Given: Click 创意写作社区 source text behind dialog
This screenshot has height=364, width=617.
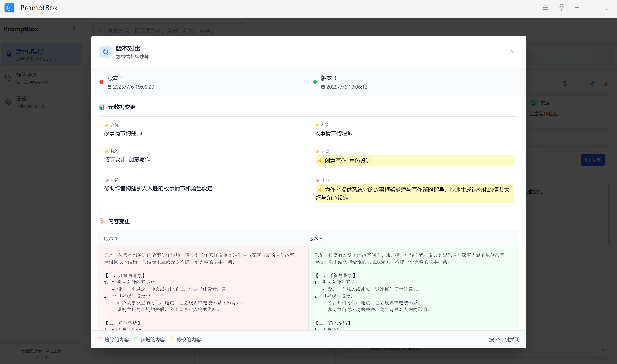Looking at the screenshot, I should point(544,114).
